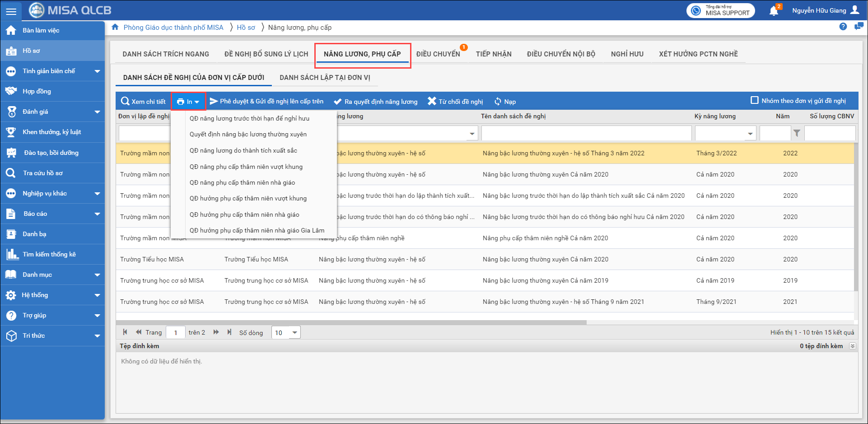Viewport: 868px width, 424px height.
Task: Click the filter funnel icon in Năm column
Action: click(797, 133)
